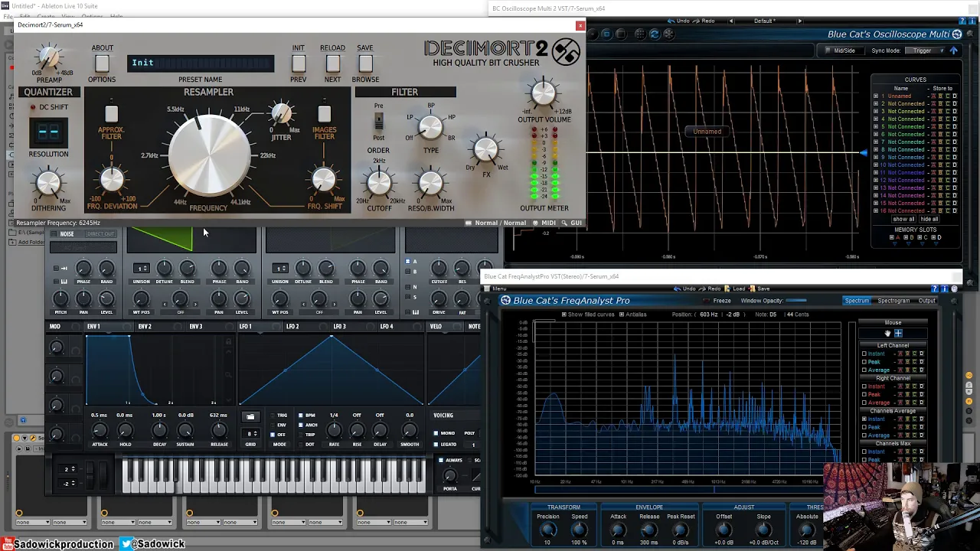Image resolution: width=980 pixels, height=551 pixels.
Task: Click the large FREQUENCY resampler knob
Action: (x=208, y=154)
